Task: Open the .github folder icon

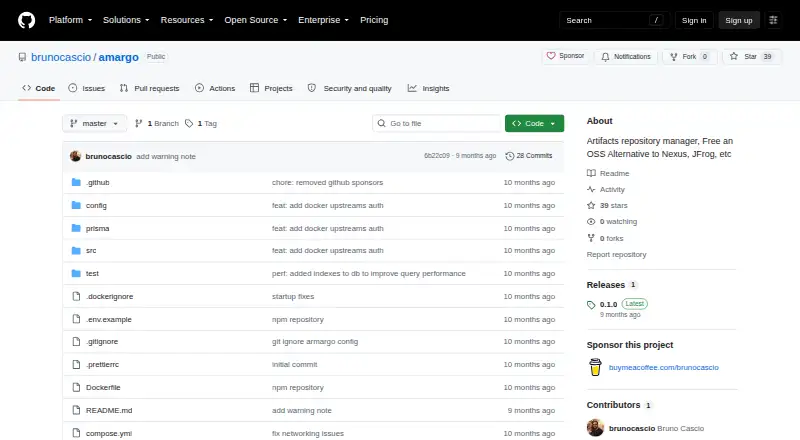Action: (x=76, y=182)
